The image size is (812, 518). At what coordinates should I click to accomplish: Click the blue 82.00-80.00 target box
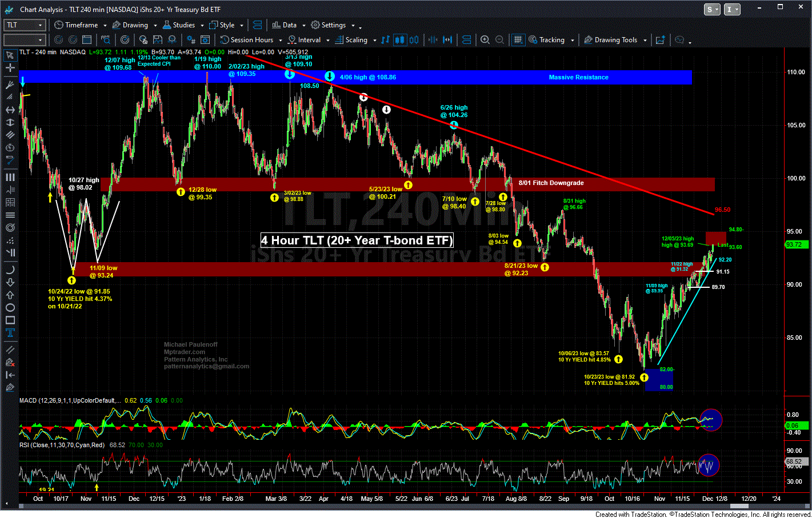click(x=659, y=380)
